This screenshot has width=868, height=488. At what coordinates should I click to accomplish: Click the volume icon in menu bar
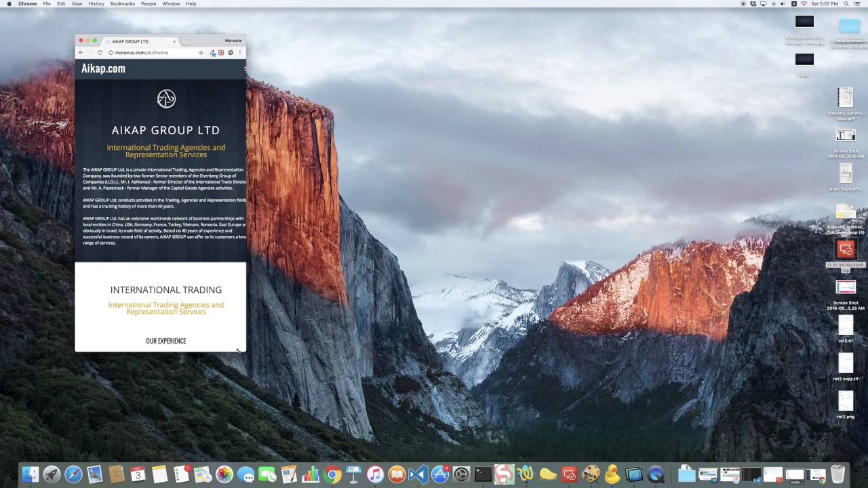784,4
